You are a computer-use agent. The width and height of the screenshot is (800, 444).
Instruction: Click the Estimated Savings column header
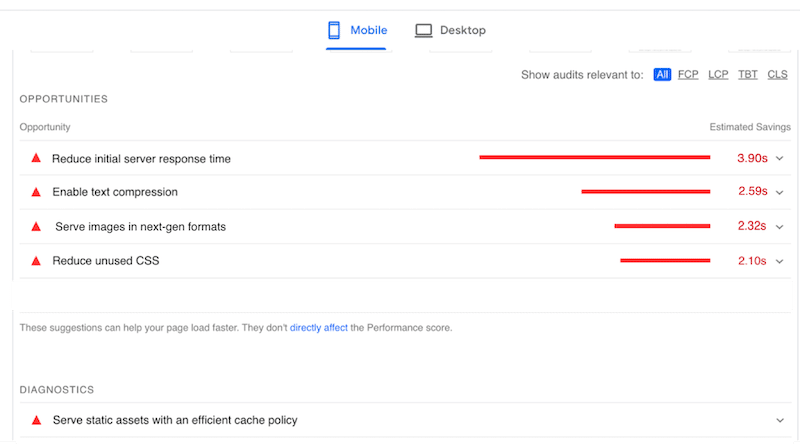pyautogui.click(x=750, y=127)
